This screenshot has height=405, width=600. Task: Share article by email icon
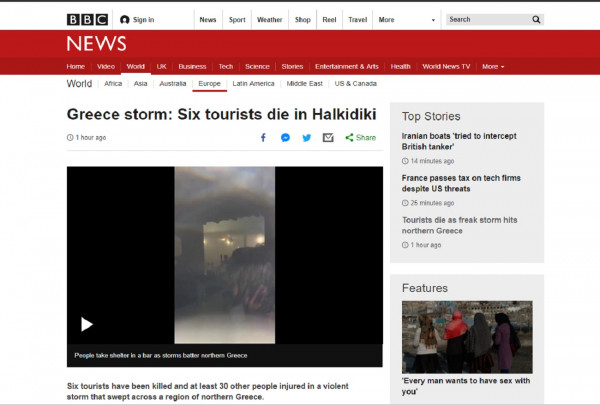328,137
